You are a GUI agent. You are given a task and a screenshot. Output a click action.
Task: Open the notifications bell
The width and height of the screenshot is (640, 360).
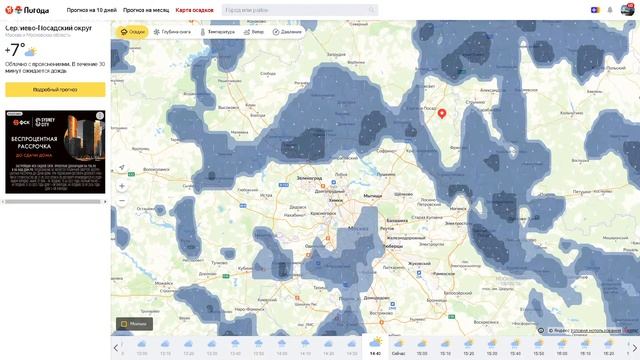610,10
